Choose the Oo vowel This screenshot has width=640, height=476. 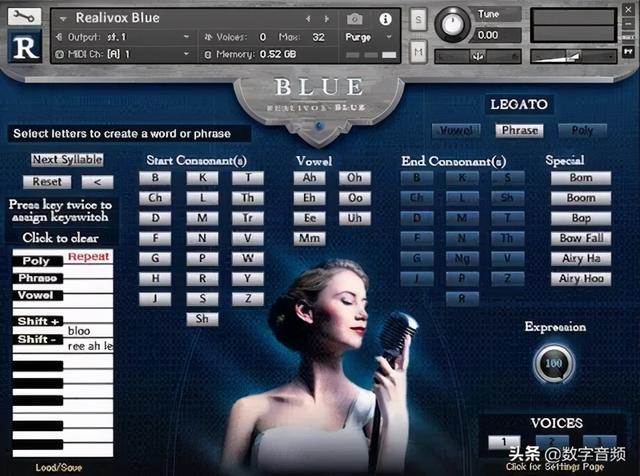[x=355, y=198]
